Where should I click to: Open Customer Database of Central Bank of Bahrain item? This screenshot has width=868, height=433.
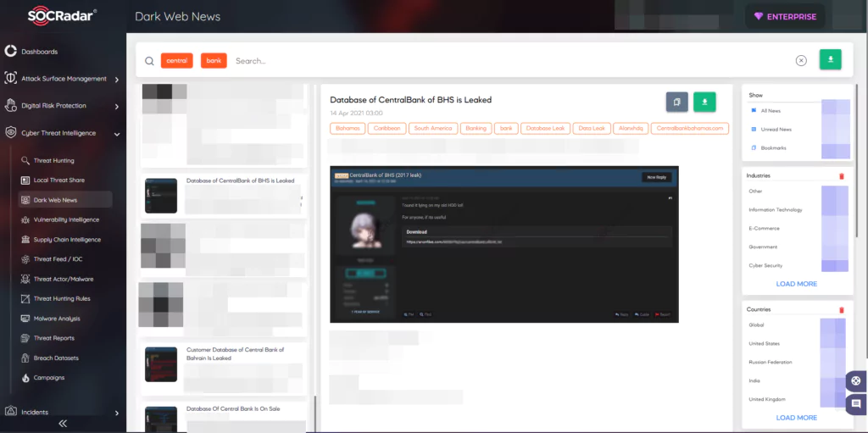[x=223, y=369]
